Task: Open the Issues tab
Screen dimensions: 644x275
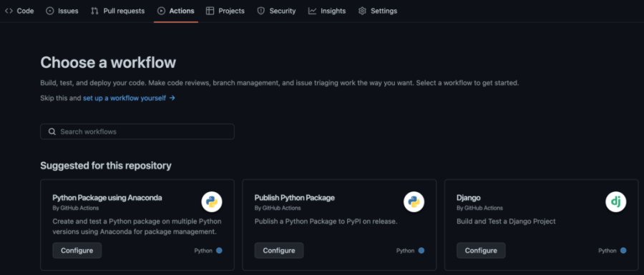Action: (x=62, y=11)
